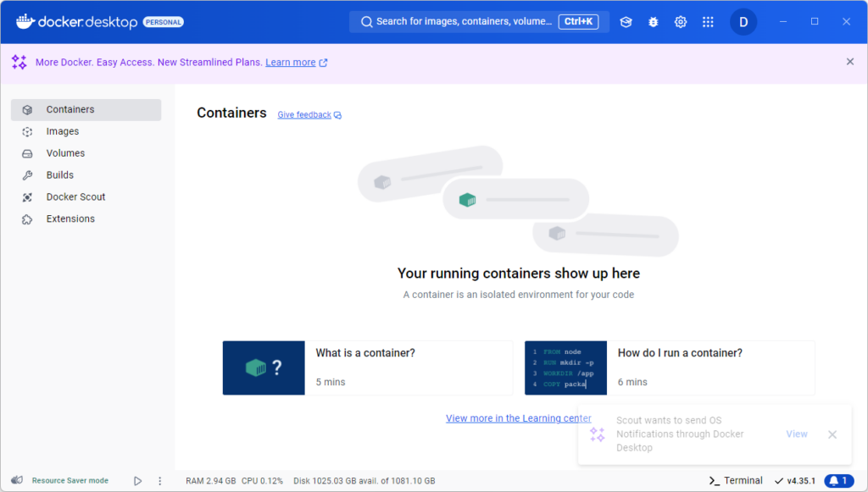The height and width of the screenshot is (492, 868).
Task: Select Images in the left sidebar
Action: pyautogui.click(x=63, y=131)
